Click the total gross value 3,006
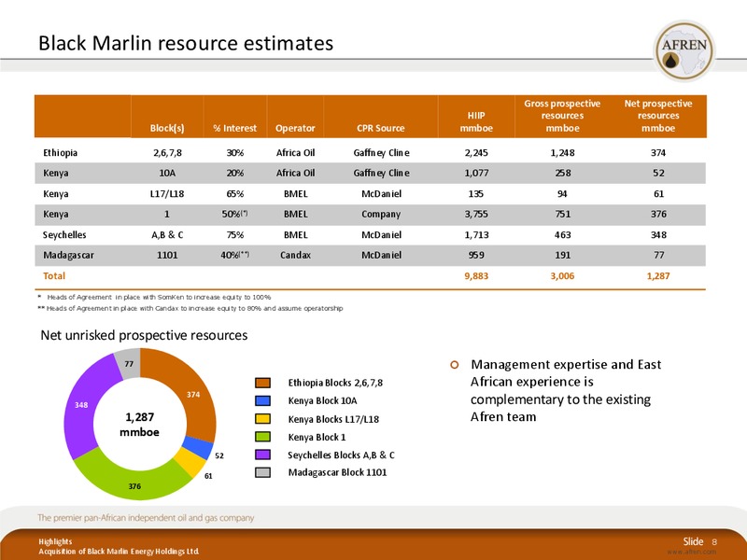 (x=563, y=275)
